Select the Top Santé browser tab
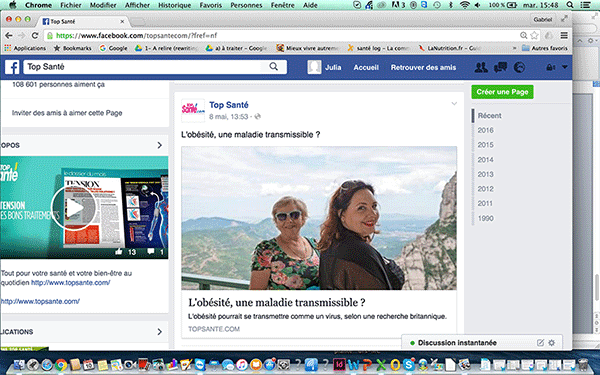Viewport: 600px width, 375px height. coord(83,22)
